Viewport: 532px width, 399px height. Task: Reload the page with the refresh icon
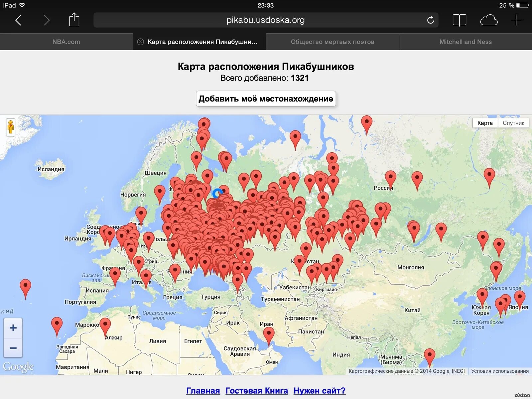pos(431,20)
